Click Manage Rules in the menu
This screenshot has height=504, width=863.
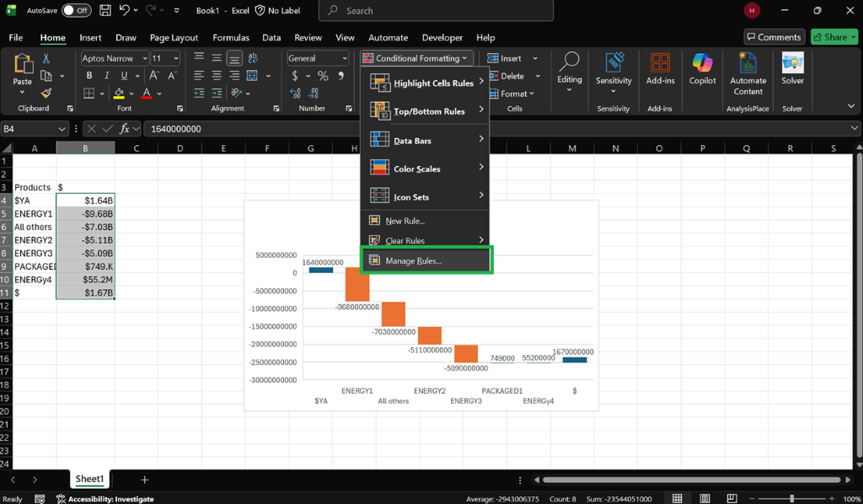[x=415, y=260]
